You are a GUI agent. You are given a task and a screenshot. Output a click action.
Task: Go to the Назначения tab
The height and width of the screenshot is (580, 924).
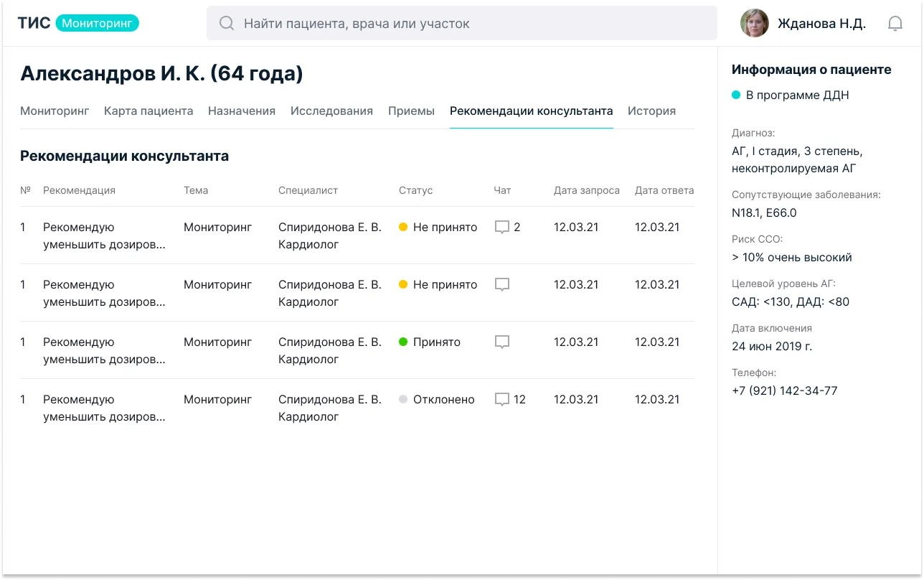[242, 111]
